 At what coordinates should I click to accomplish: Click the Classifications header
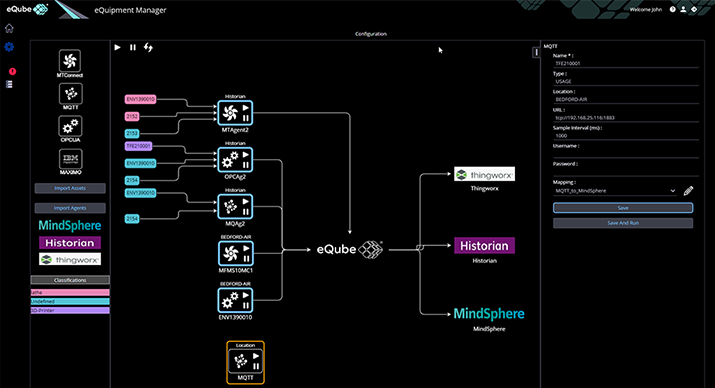pos(70,280)
